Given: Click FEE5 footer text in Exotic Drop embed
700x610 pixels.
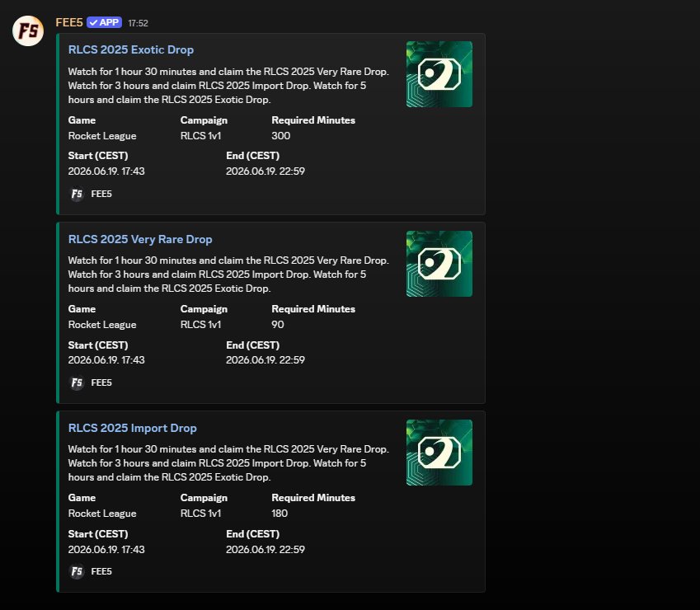Looking at the screenshot, I should click(101, 194).
